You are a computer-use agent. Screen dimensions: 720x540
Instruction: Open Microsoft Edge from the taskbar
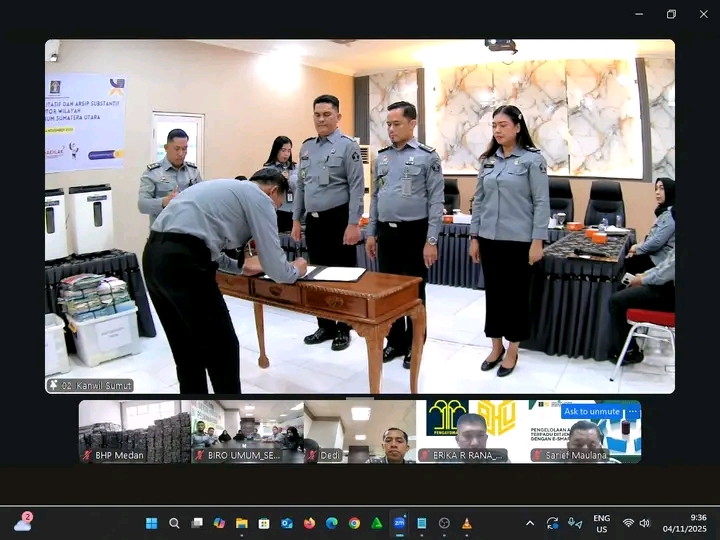(331, 523)
